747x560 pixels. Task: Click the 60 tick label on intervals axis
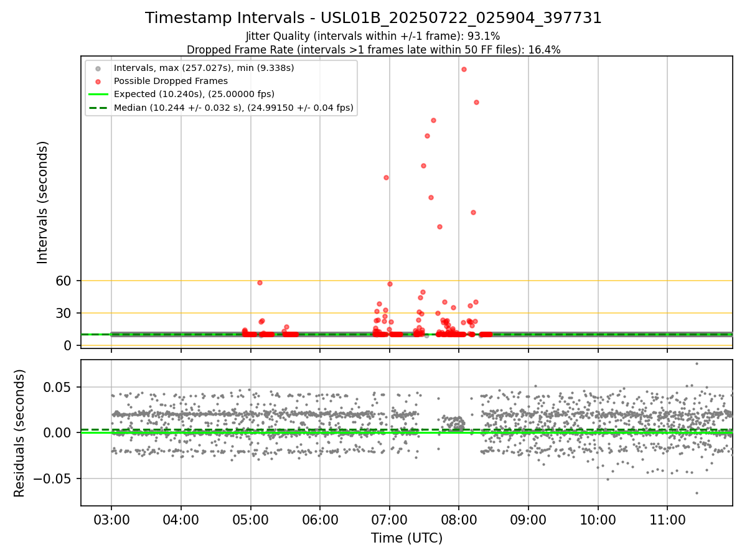[64, 281]
